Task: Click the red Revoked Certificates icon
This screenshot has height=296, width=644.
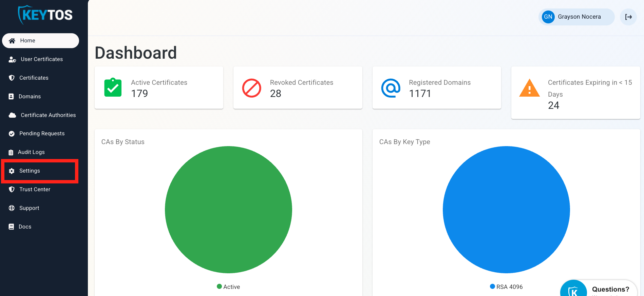Action: 251,88
